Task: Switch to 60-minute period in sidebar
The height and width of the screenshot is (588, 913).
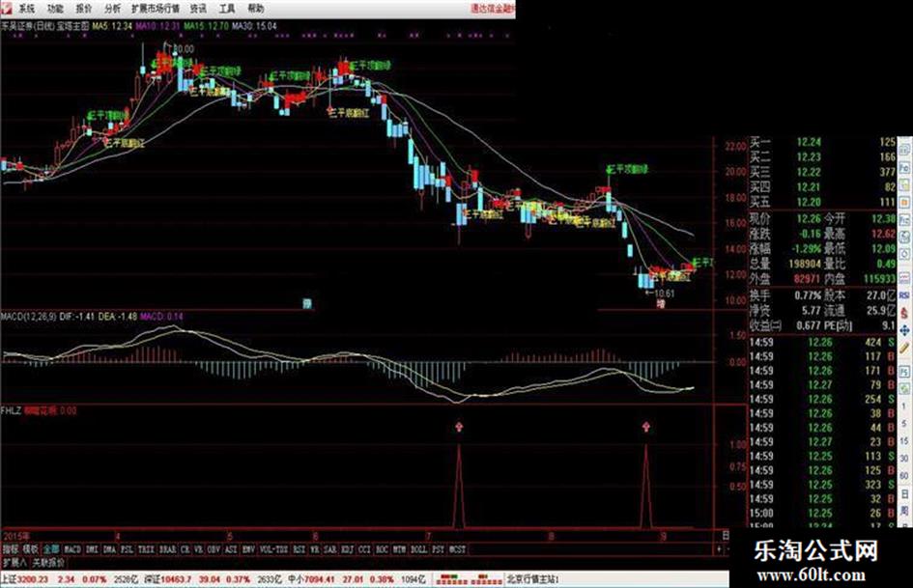Action: [x=904, y=476]
